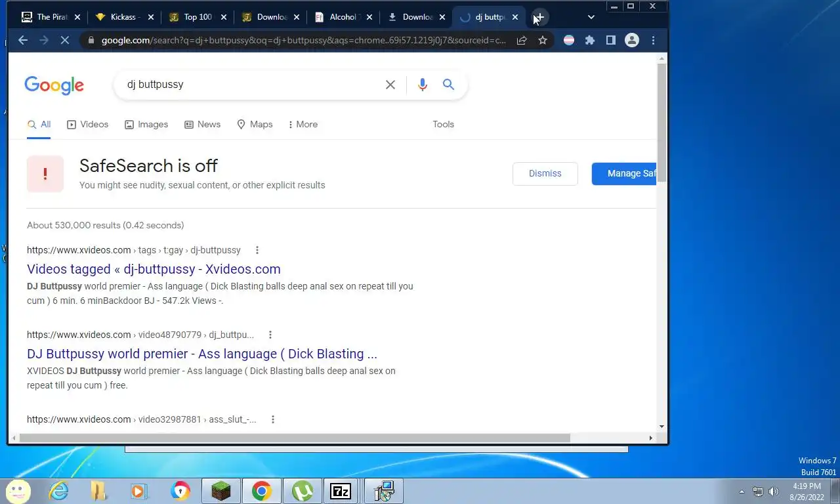
Task: Open the folder icon on the taskbar
Action: pos(98,491)
